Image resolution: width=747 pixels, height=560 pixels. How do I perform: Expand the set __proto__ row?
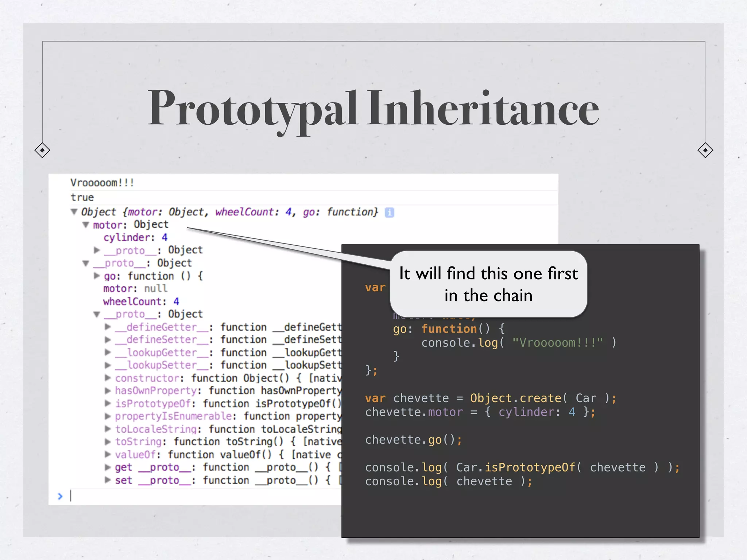point(108,480)
